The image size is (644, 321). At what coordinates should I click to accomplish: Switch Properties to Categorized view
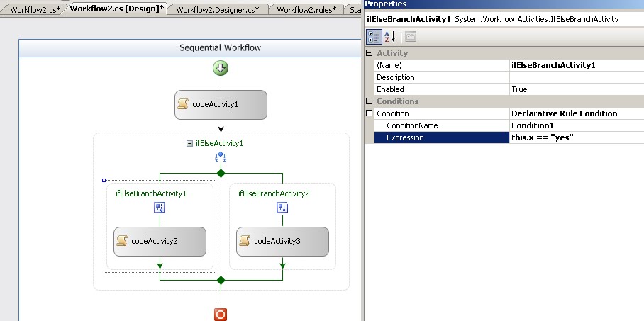pyautogui.click(x=374, y=37)
